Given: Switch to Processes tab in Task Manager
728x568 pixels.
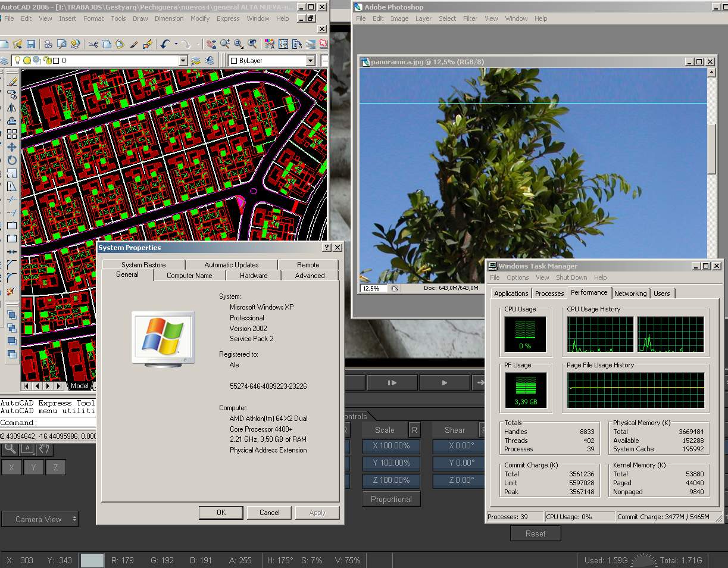Looking at the screenshot, I should tap(549, 294).
